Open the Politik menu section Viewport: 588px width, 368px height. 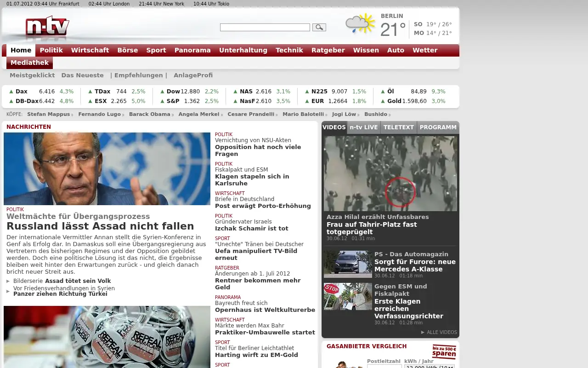(51, 50)
